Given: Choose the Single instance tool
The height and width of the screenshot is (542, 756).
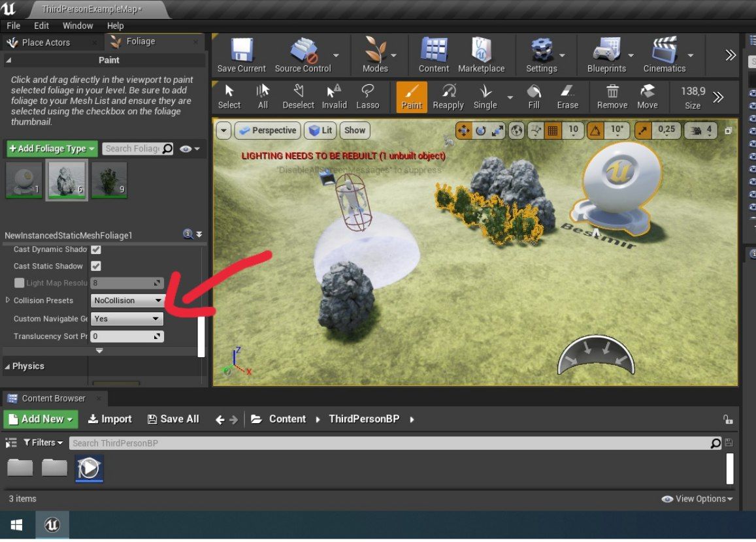Looking at the screenshot, I should pyautogui.click(x=485, y=97).
